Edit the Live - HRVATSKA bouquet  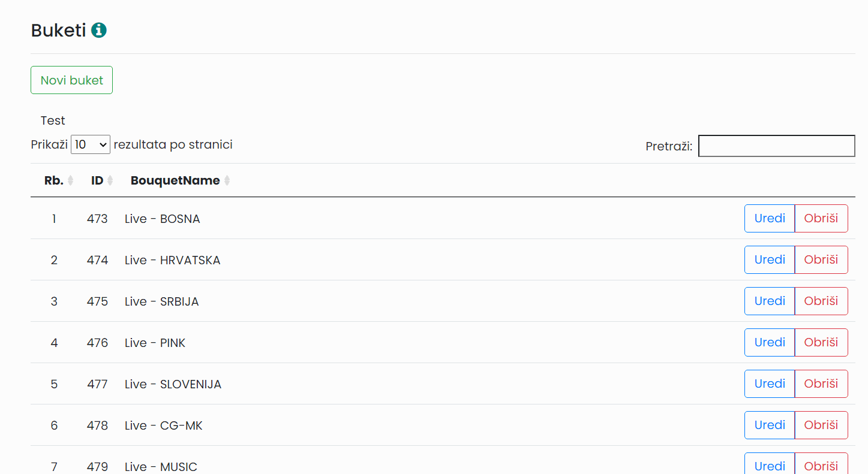[x=770, y=259]
